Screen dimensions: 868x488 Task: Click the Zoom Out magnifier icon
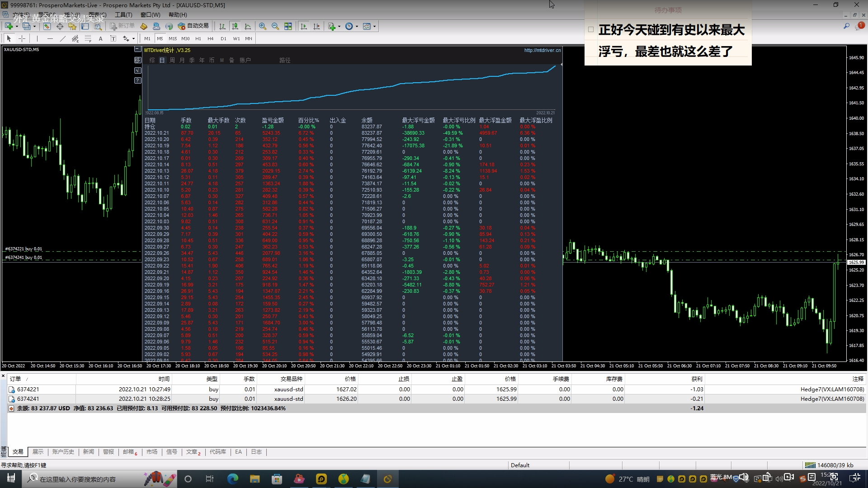pos(275,26)
